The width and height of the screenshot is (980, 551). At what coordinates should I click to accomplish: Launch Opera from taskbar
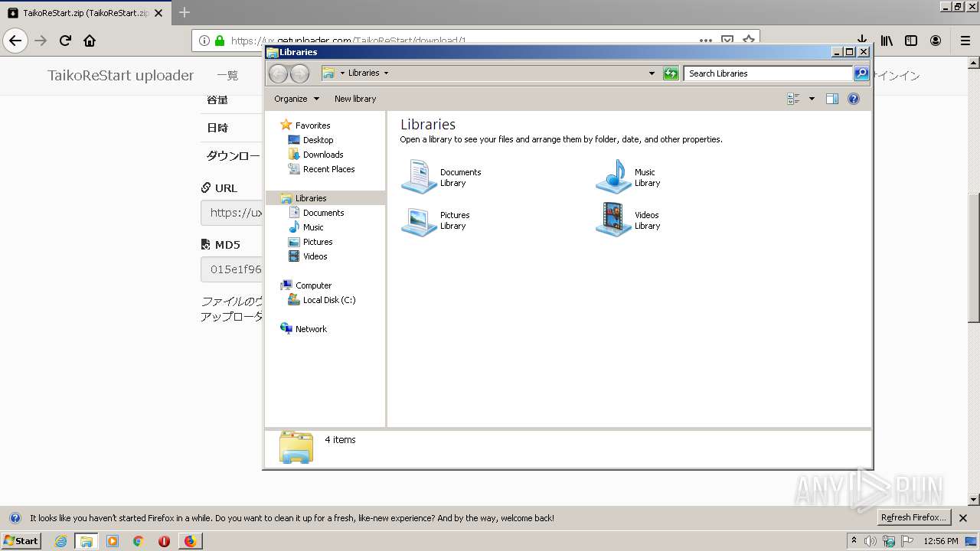point(164,541)
